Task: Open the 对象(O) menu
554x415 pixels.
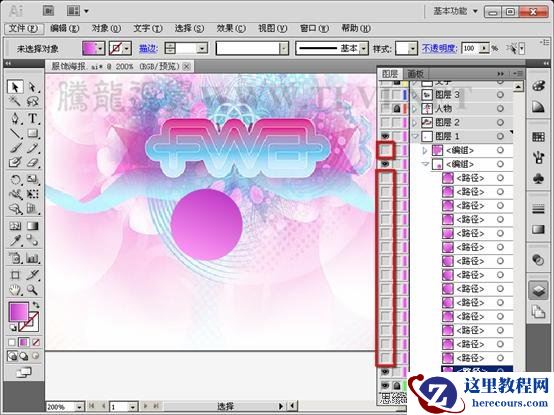Action: pos(106,28)
